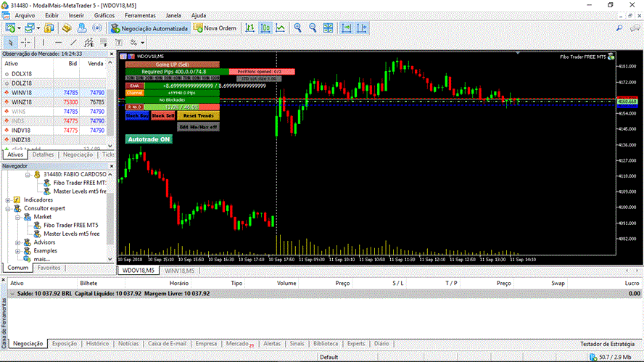Collapse the Consultor expert tree node

[x=8, y=209]
